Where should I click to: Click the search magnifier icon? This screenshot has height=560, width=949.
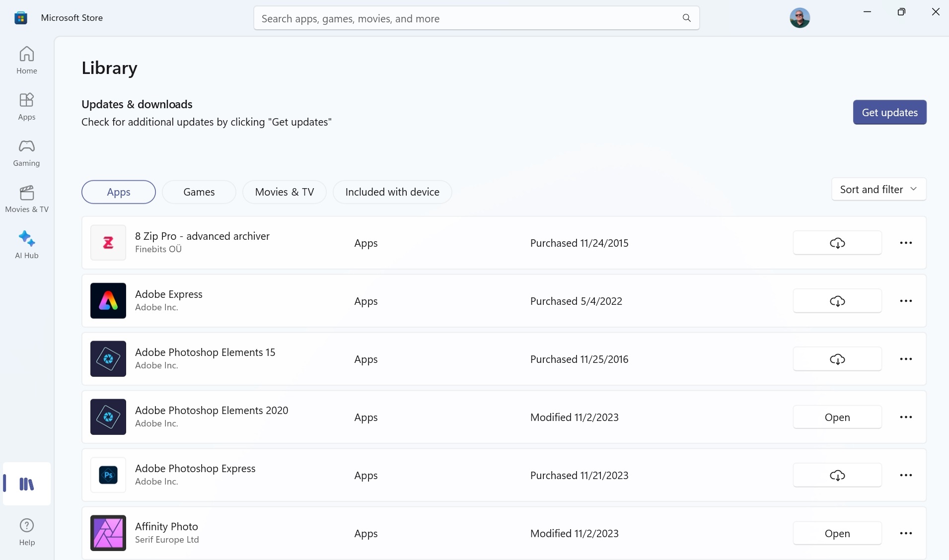click(686, 18)
